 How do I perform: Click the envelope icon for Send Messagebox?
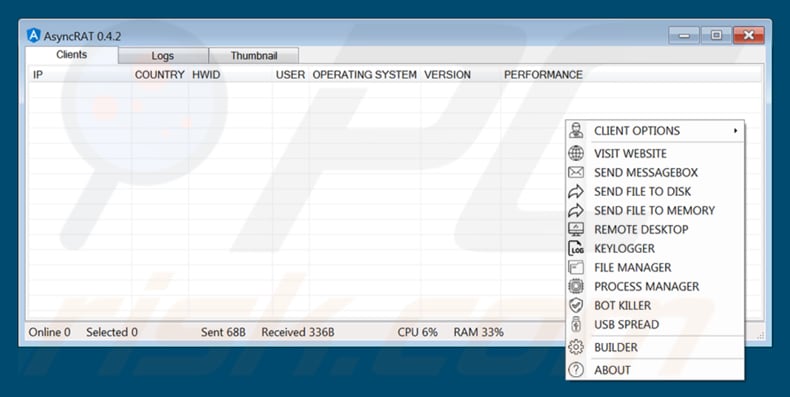pos(576,172)
